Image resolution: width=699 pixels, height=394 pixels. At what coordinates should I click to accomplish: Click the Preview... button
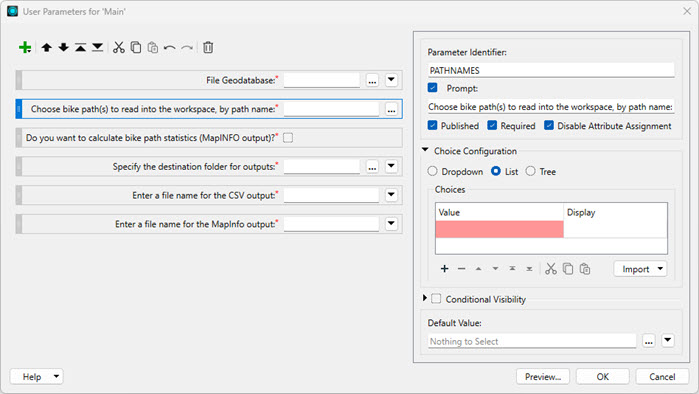click(x=543, y=377)
